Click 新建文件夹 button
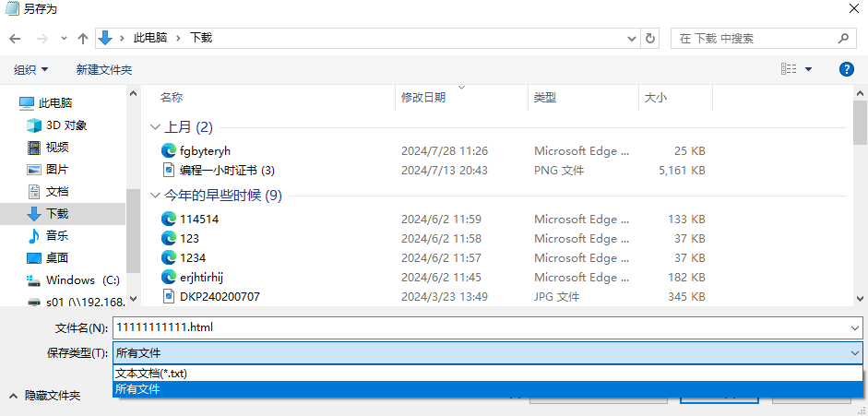 click(x=104, y=70)
